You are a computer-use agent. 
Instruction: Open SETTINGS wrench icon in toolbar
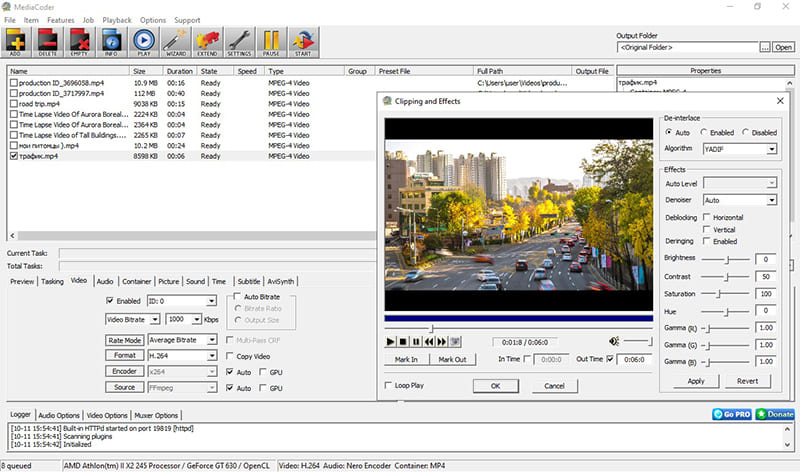click(x=239, y=42)
